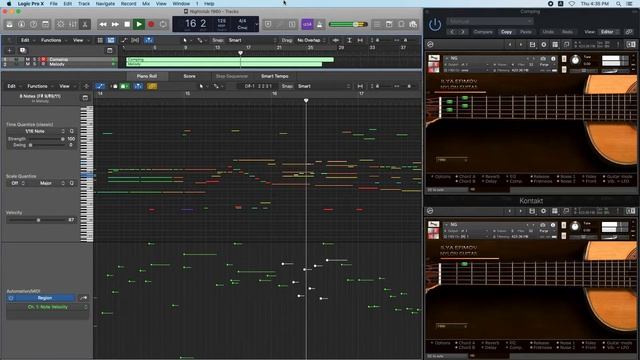This screenshot has width=640, height=360.
Task: Rewind the transport
Action: [x=103, y=24]
